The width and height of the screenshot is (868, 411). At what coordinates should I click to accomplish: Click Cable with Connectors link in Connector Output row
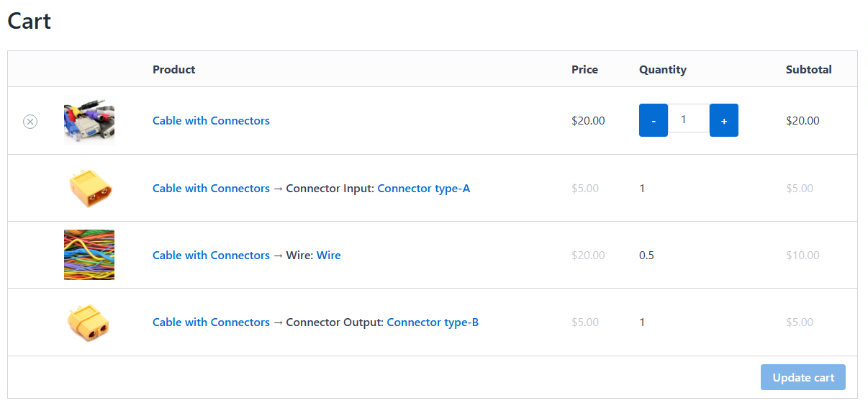pyautogui.click(x=211, y=322)
